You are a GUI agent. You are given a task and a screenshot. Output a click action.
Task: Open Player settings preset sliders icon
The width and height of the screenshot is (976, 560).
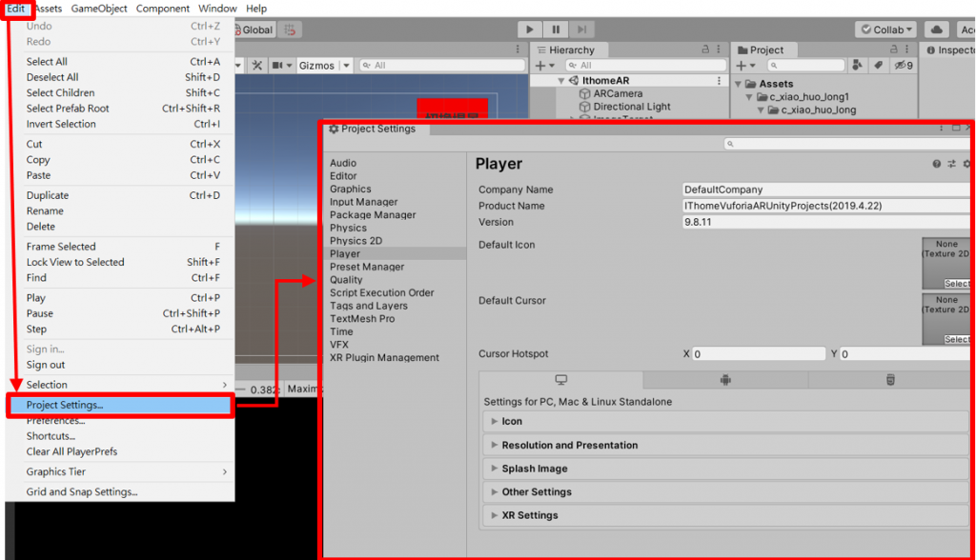click(x=952, y=164)
